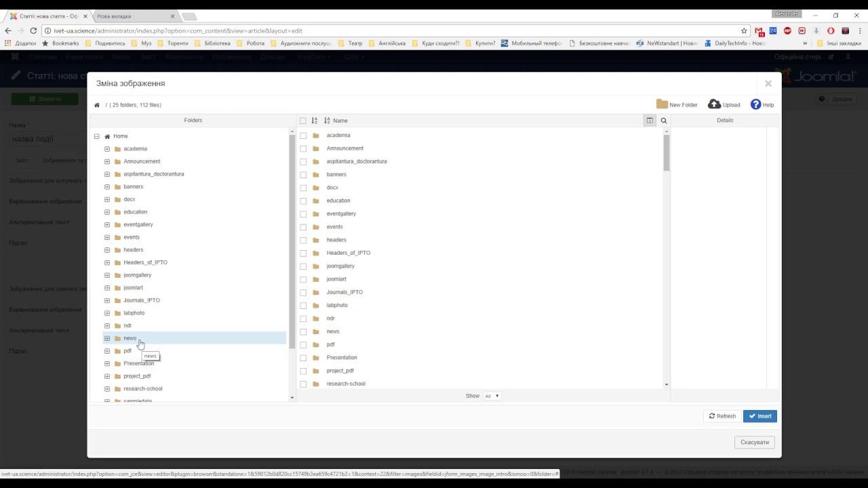Open the Show All items dropdown

tap(492, 396)
